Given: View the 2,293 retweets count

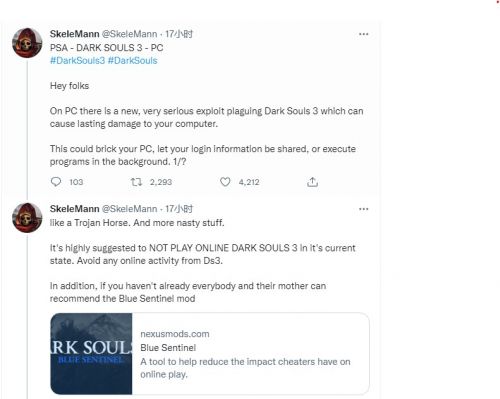Looking at the screenshot, I should pyautogui.click(x=161, y=182).
